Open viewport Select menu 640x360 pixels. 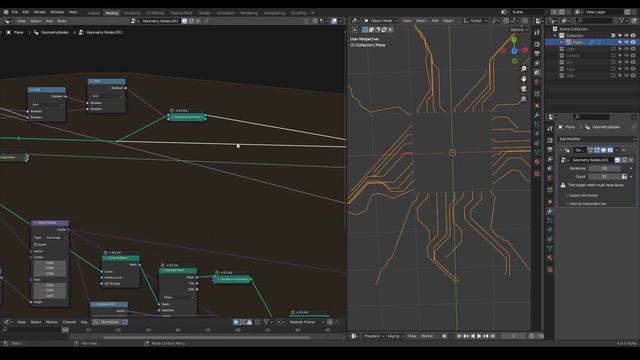click(x=421, y=21)
